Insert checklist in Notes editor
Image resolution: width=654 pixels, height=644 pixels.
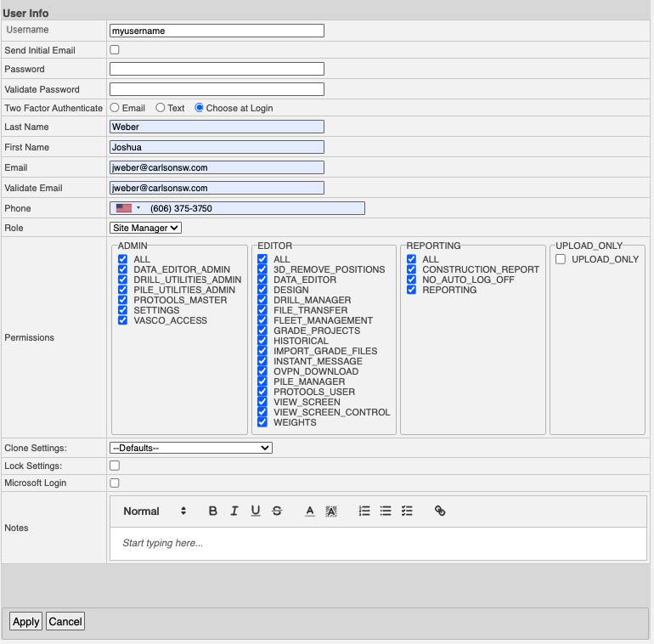(x=407, y=511)
